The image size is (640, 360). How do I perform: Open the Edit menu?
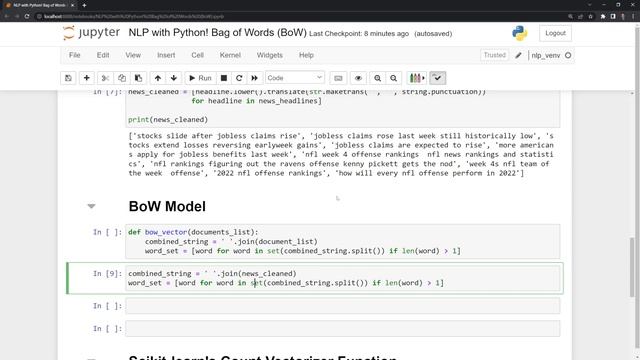103,55
